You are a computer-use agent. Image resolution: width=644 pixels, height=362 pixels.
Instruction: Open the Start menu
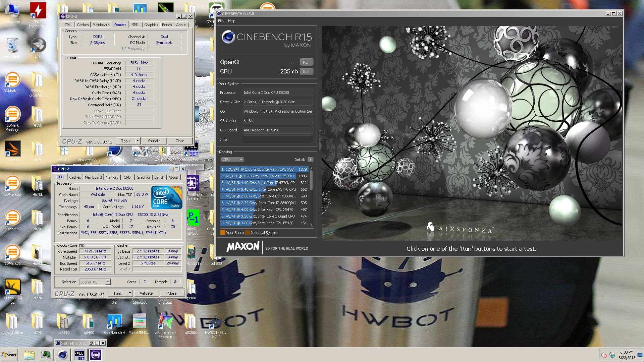pyautogui.click(x=9, y=355)
